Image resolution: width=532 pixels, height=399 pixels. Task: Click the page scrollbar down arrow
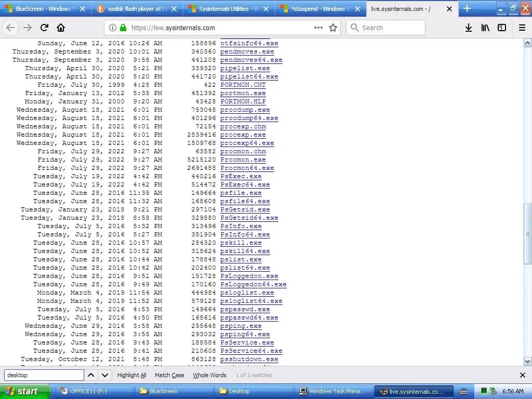[527, 362]
